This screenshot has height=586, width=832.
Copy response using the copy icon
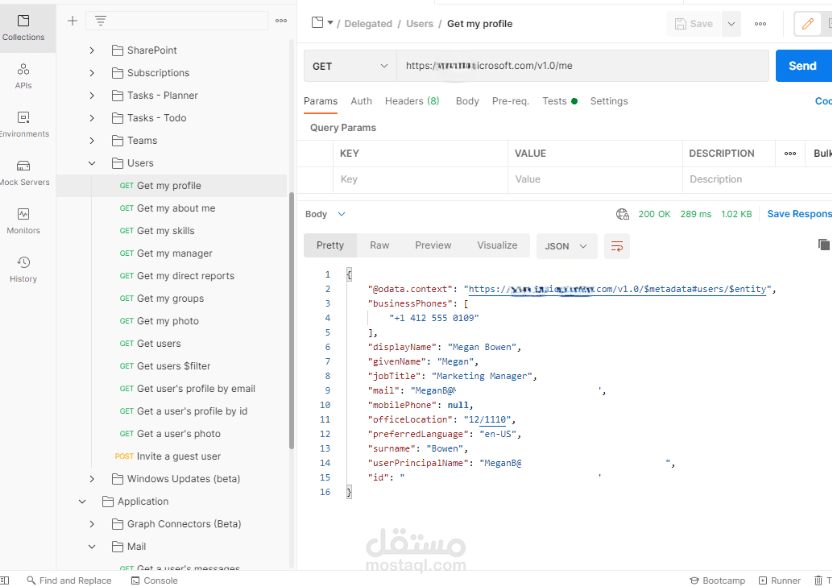click(x=824, y=244)
